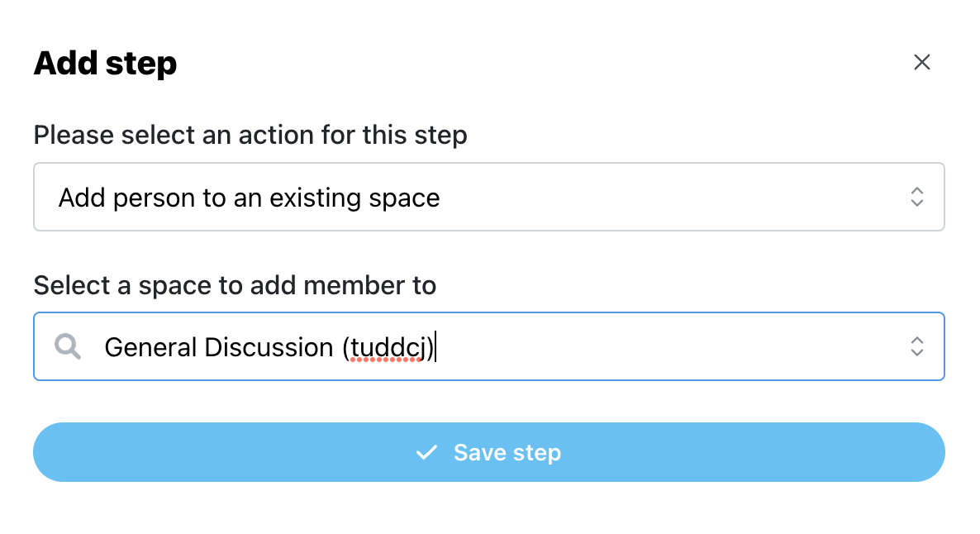Save the step with Save step button
This screenshot has height=534, width=980.
pyautogui.click(x=488, y=452)
